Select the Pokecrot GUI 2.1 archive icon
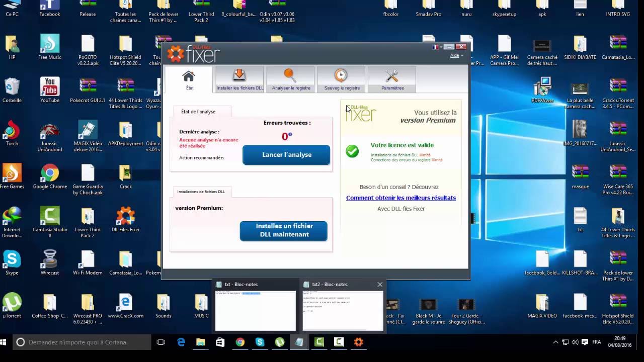644x362 pixels. pos(88,90)
